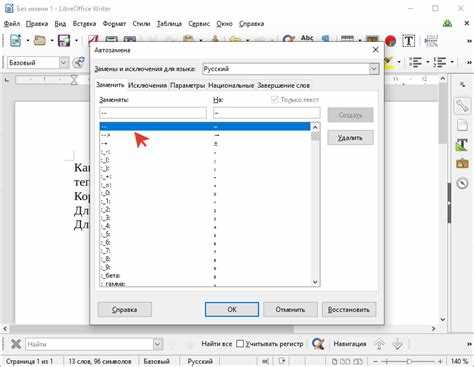Switch to the Национальные tab
Screen dimensions: 474x367
pos(231,85)
